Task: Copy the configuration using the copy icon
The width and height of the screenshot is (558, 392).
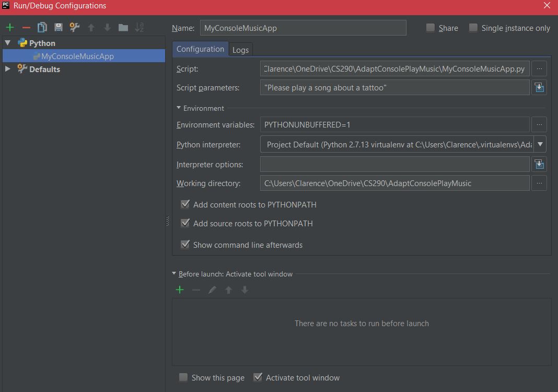Action: pyautogui.click(x=42, y=28)
